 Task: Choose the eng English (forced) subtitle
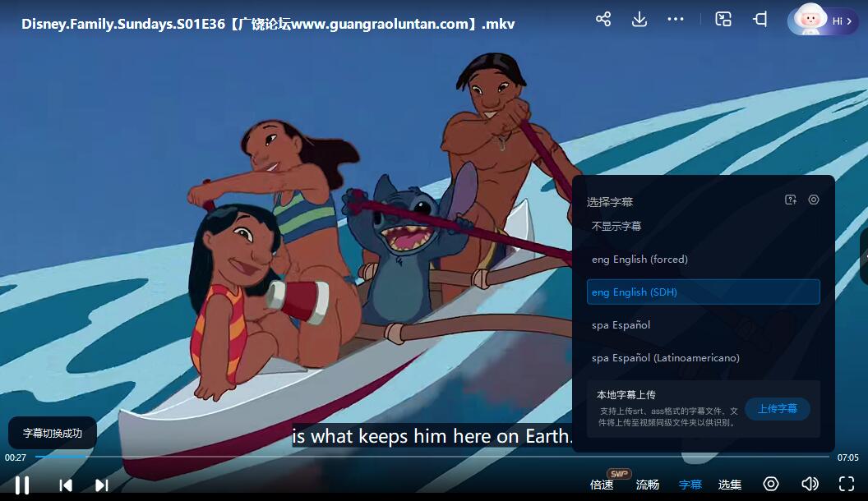[703, 259]
